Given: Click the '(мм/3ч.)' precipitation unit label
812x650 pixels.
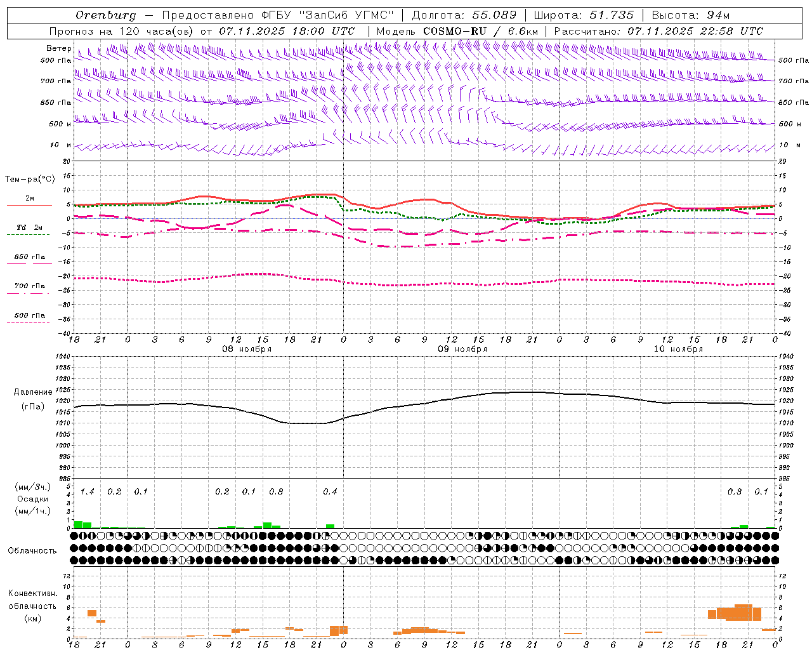Looking at the screenshot, I should 33,487.
